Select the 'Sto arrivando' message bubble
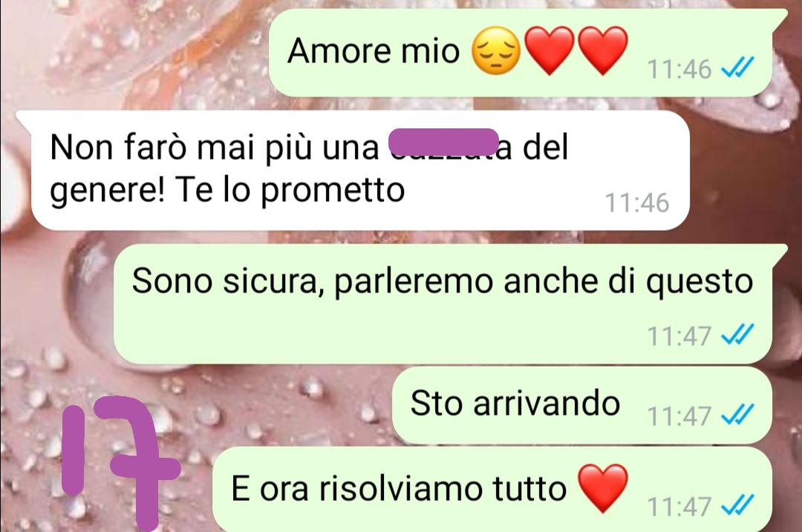 point(582,405)
